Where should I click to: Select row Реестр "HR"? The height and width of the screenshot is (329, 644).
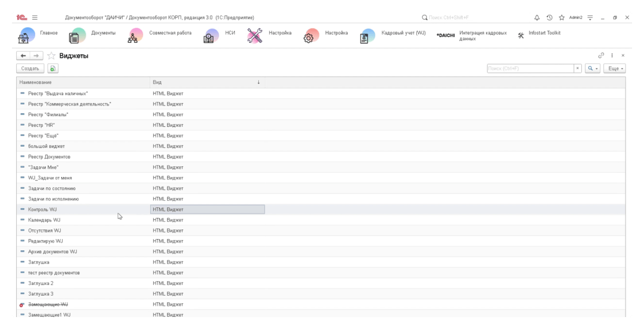click(x=321, y=125)
